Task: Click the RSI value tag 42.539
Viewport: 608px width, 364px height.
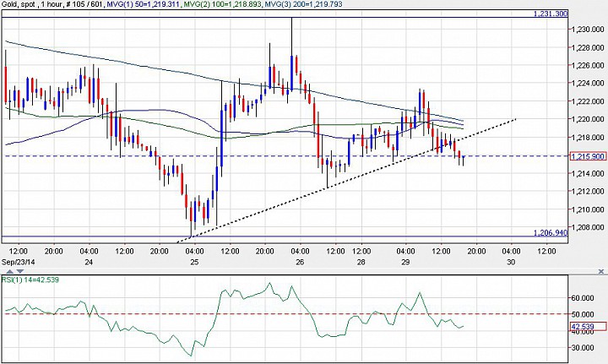Action: coord(588,326)
